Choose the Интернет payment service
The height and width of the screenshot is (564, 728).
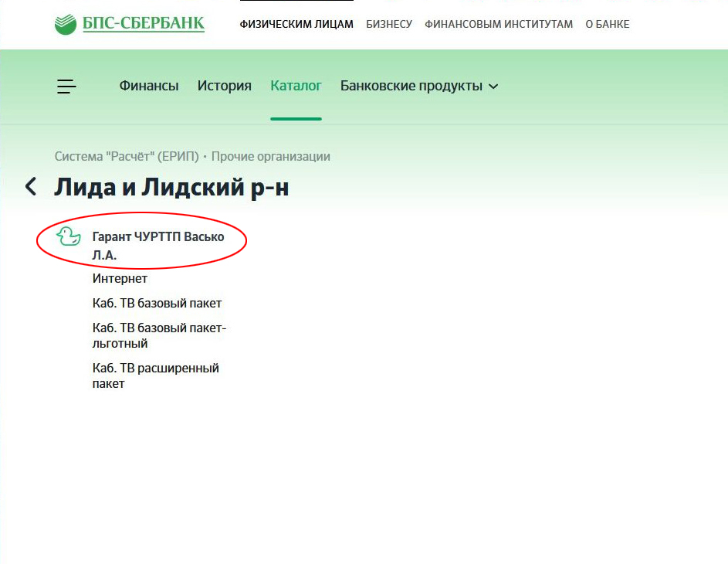point(120,279)
